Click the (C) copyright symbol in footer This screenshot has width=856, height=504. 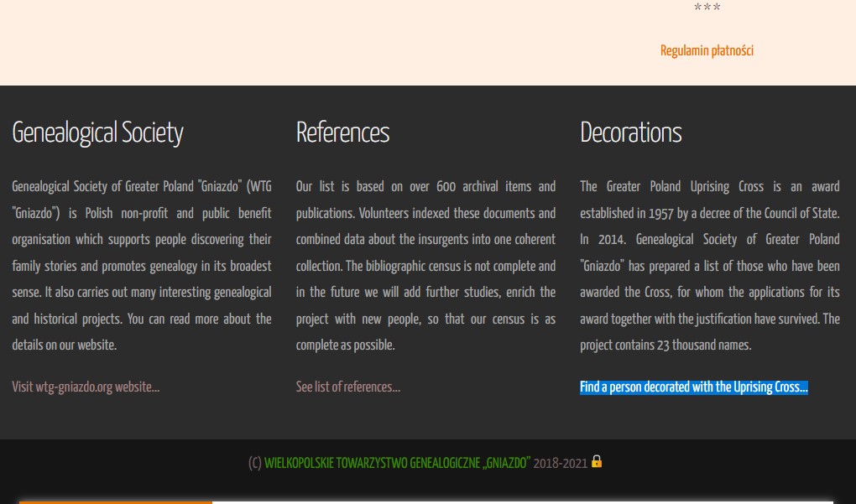coord(255,463)
